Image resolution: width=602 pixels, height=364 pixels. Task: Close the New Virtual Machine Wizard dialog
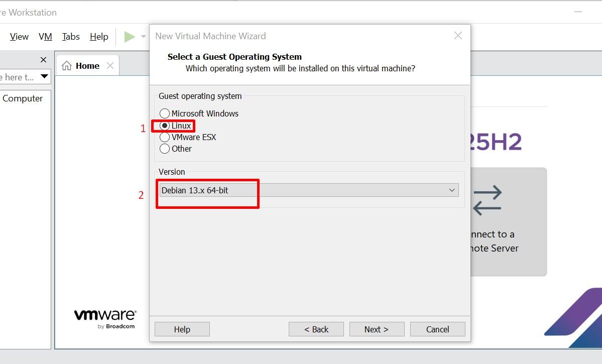pos(458,36)
